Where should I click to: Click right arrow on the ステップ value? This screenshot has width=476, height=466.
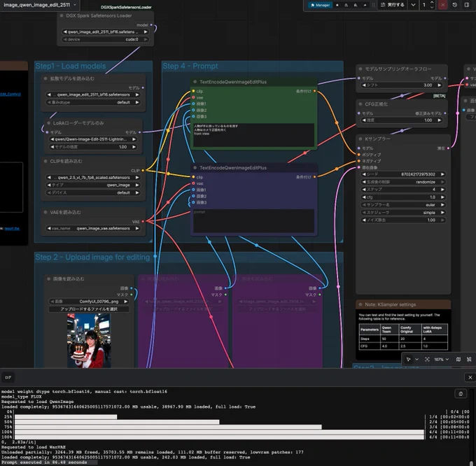point(442,190)
